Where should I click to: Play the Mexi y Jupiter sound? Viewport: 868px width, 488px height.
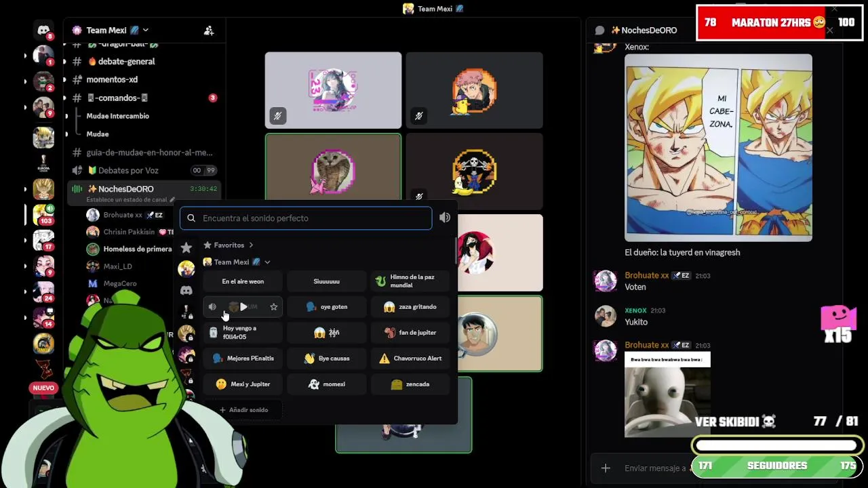(x=243, y=384)
